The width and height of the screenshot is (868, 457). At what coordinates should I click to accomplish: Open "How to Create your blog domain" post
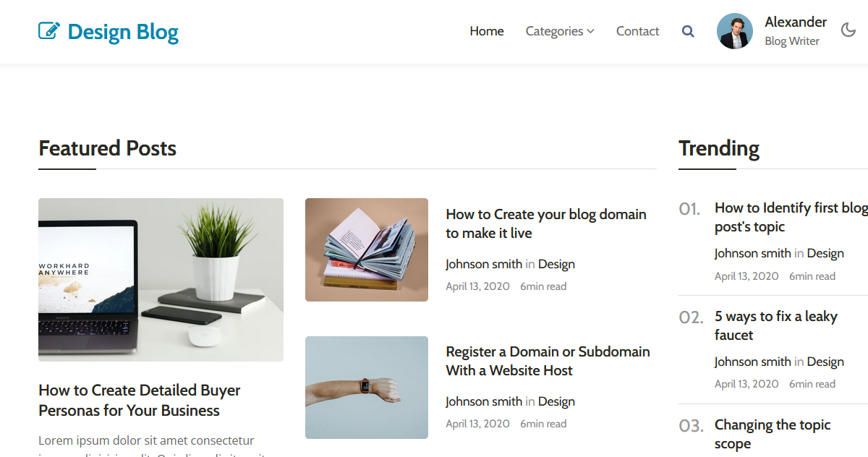pyautogui.click(x=545, y=223)
